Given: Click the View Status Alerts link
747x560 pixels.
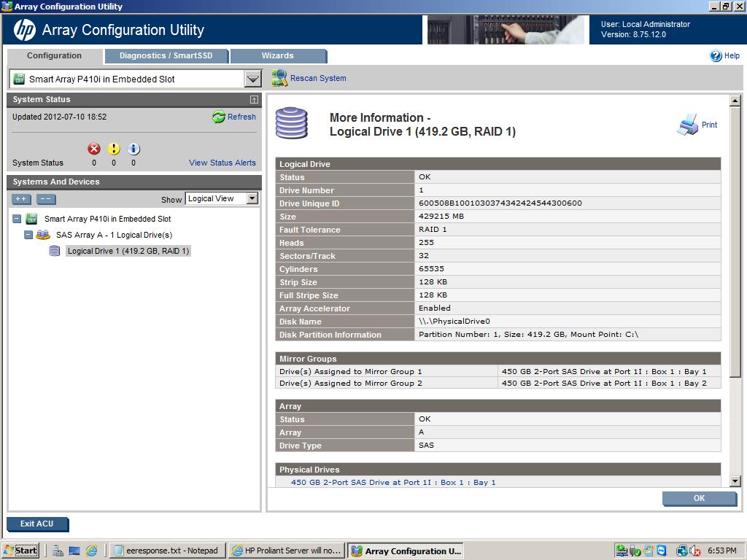Looking at the screenshot, I should pyautogui.click(x=222, y=163).
